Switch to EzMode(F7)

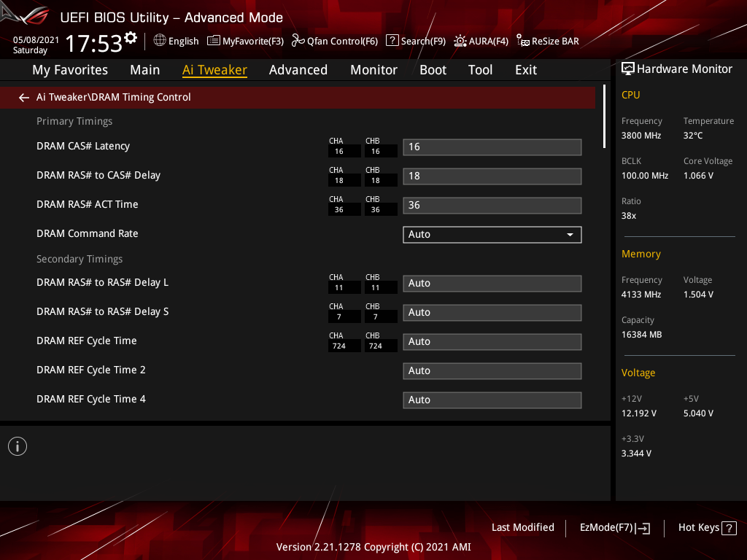(614, 528)
